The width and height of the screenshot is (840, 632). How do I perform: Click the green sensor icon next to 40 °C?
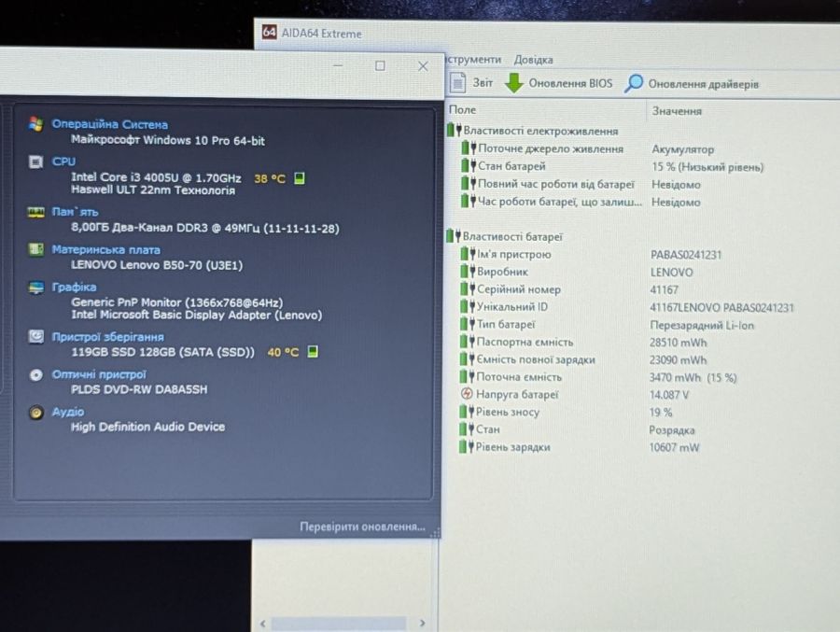pyautogui.click(x=313, y=352)
